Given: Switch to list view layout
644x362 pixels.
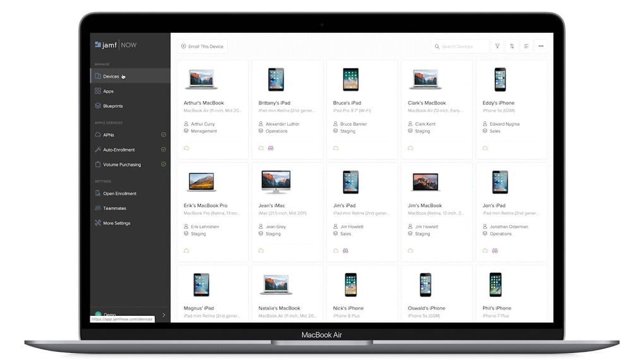Looking at the screenshot, I should [527, 46].
